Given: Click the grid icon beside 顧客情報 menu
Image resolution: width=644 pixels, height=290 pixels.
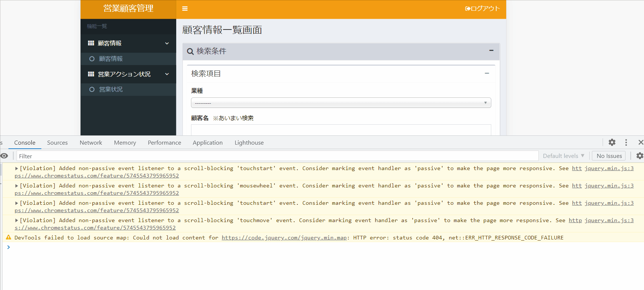Looking at the screenshot, I should click(x=91, y=43).
